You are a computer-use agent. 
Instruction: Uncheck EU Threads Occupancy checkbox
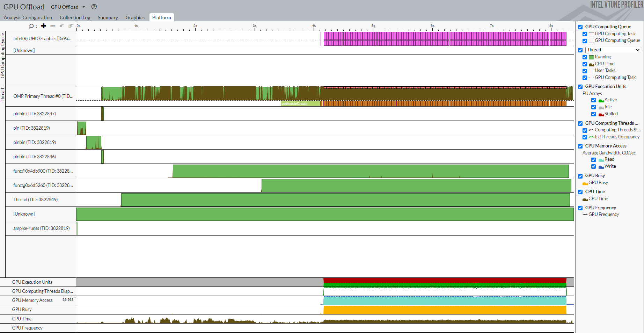point(585,137)
